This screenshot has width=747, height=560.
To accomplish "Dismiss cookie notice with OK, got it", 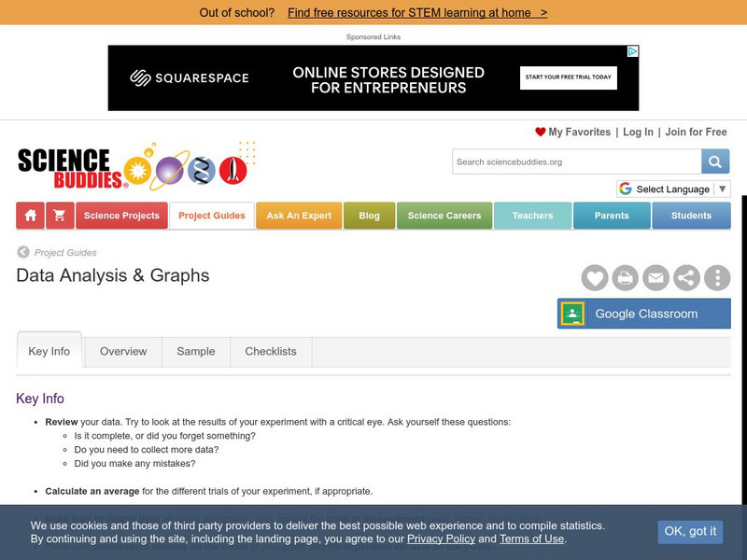I will point(690,532).
